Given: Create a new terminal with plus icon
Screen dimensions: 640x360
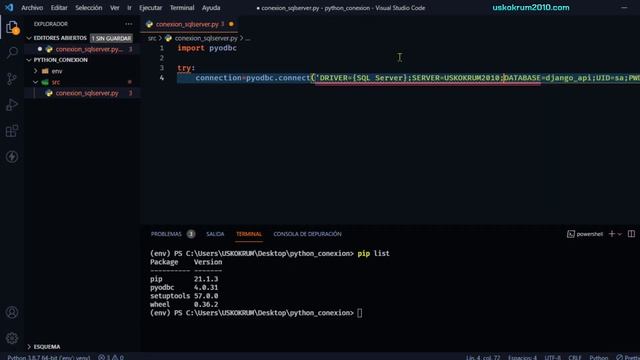Looking at the screenshot, I should click(611, 234).
